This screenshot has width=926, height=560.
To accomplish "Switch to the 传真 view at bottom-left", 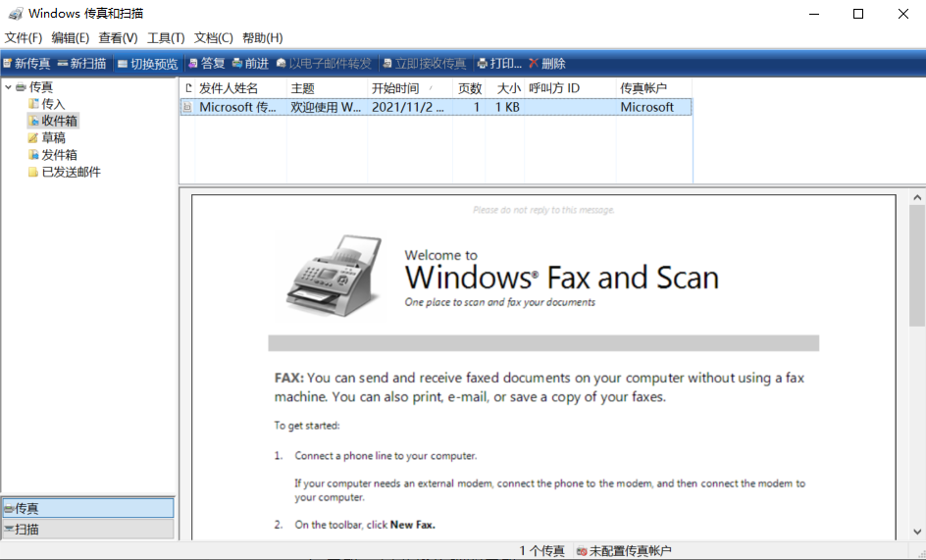I will 88,508.
